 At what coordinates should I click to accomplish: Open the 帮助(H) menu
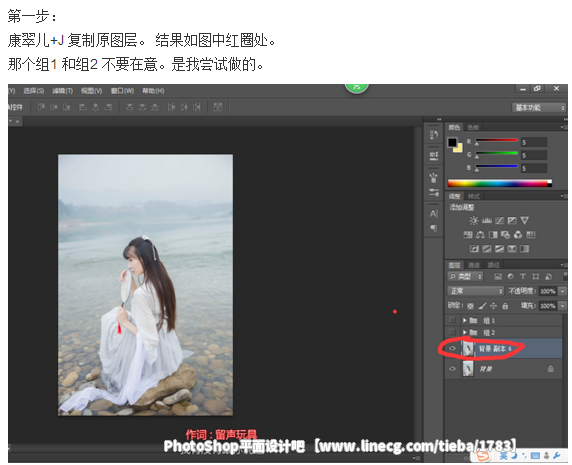153,90
